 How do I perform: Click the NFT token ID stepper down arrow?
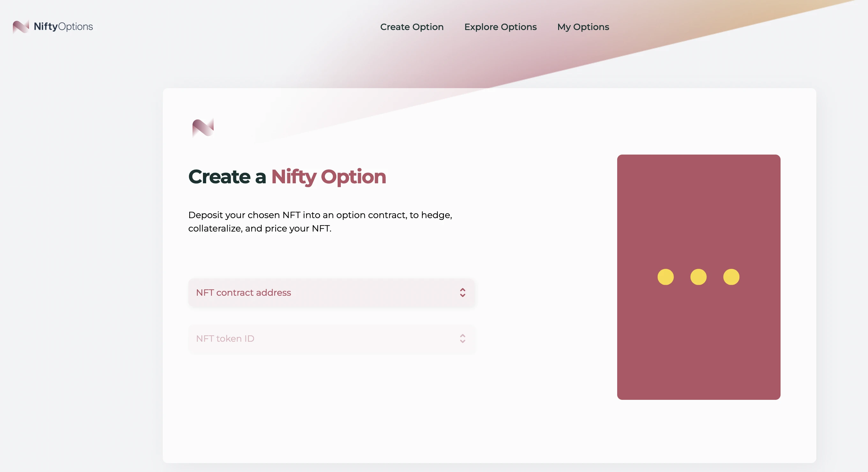pos(462,341)
